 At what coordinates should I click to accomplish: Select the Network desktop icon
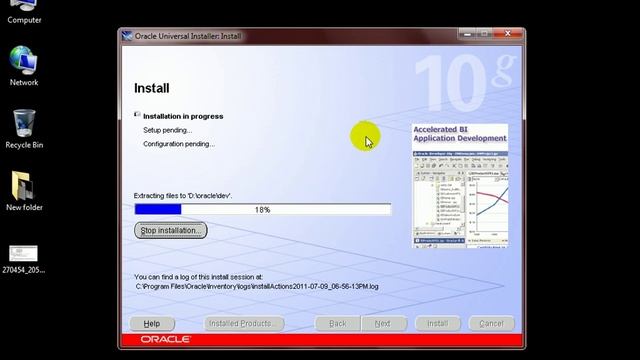[x=24, y=66]
